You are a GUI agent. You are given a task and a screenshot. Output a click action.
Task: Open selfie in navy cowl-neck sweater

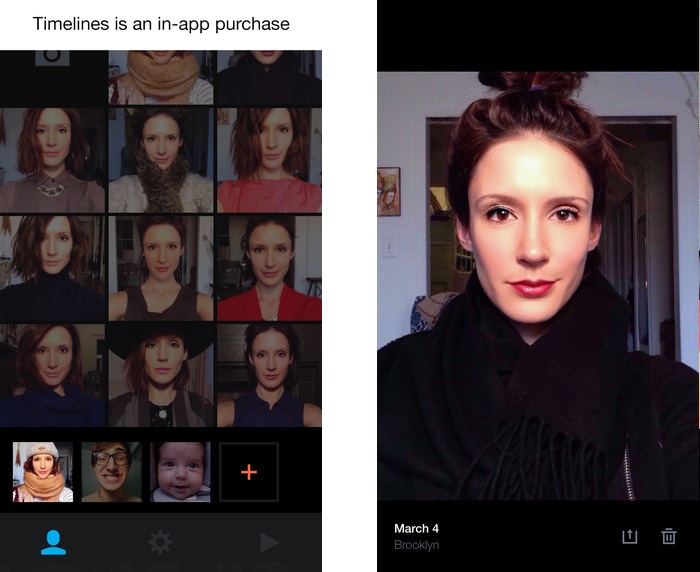pyautogui.click(x=52, y=375)
